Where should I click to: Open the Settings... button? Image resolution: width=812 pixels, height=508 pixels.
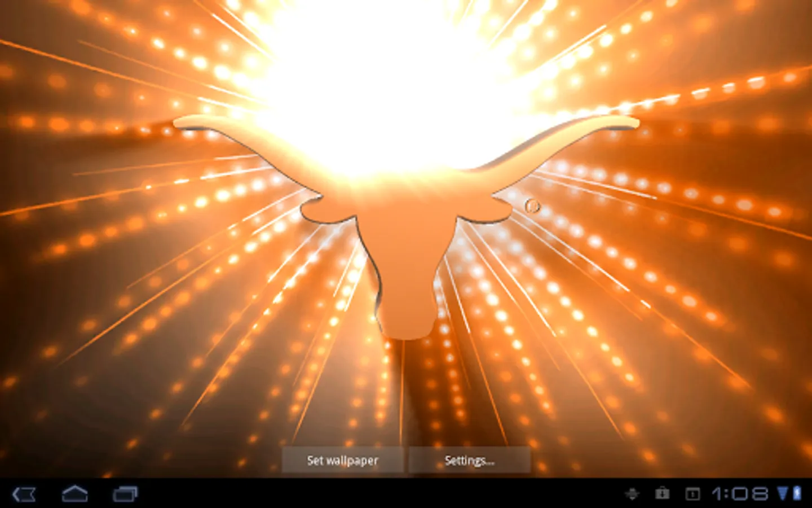pyautogui.click(x=470, y=460)
